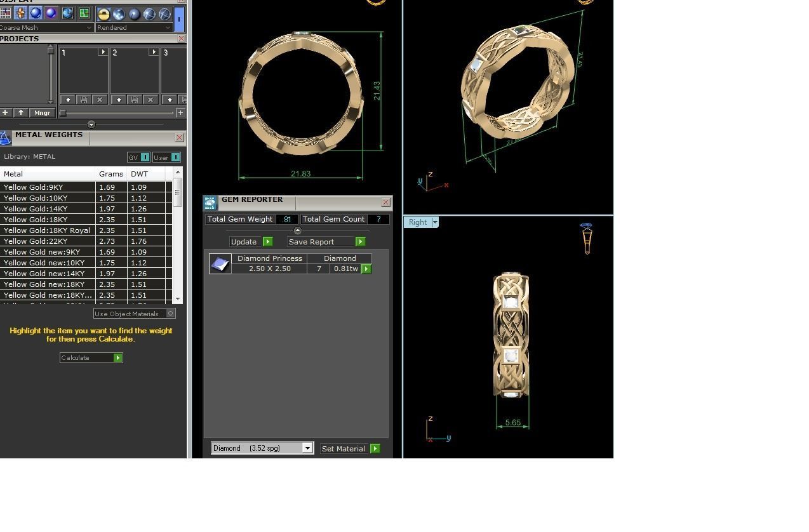Select the Yellow Gold:18KY Royal row
The image size is (809, 532).
(x=86, y=230)
